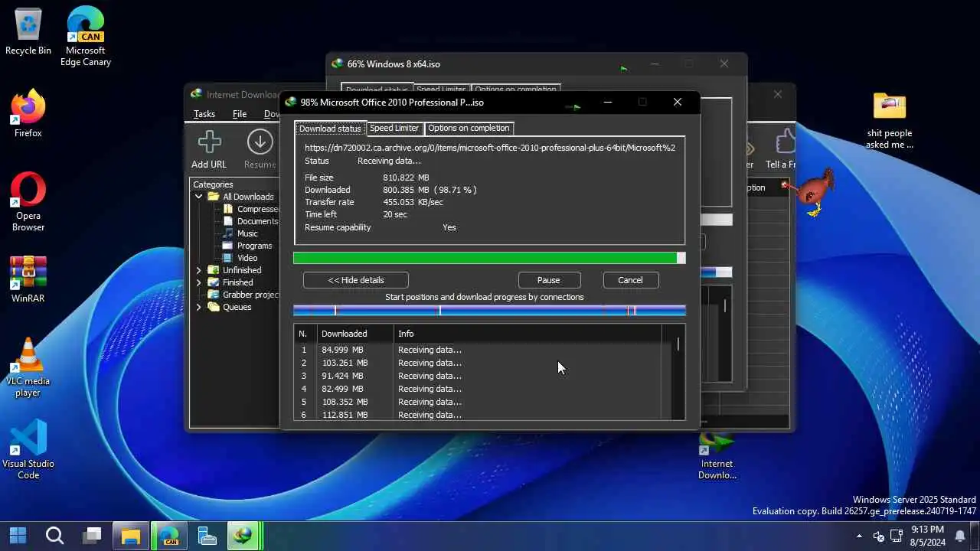Collapse the All Downloads tree node
This screenshot has width=980, height=551.
pyautogui.click(x=198, y=197)
